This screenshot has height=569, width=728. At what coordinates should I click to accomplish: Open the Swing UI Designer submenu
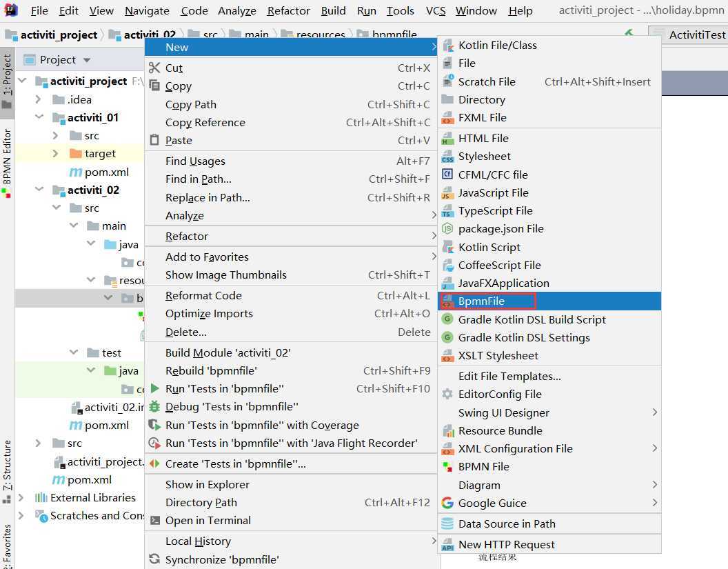[x=549, y=412]
